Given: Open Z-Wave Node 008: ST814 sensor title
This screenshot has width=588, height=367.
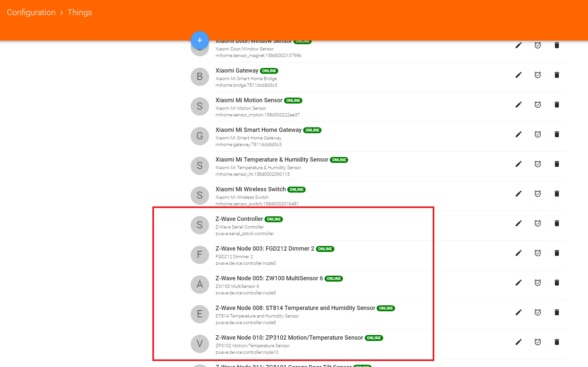Looking at the screenshot, I should (x=295, y=308).
